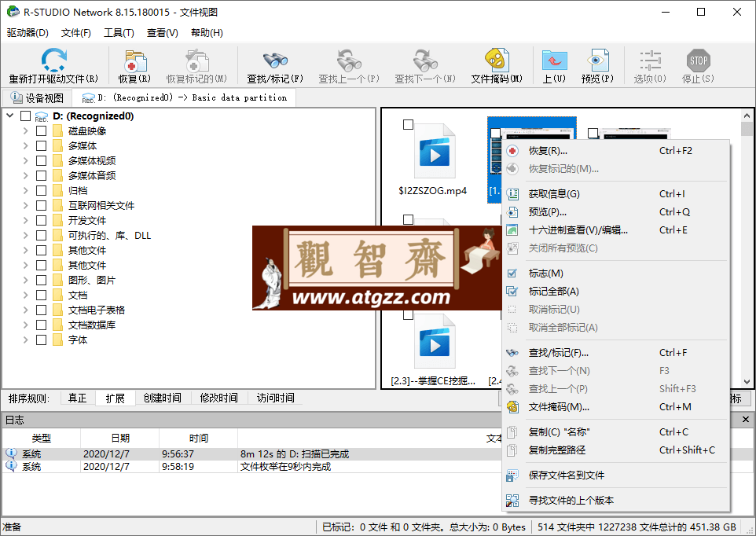
Task: Click the 字体 folder icon in tree
Action: (58, 340)
